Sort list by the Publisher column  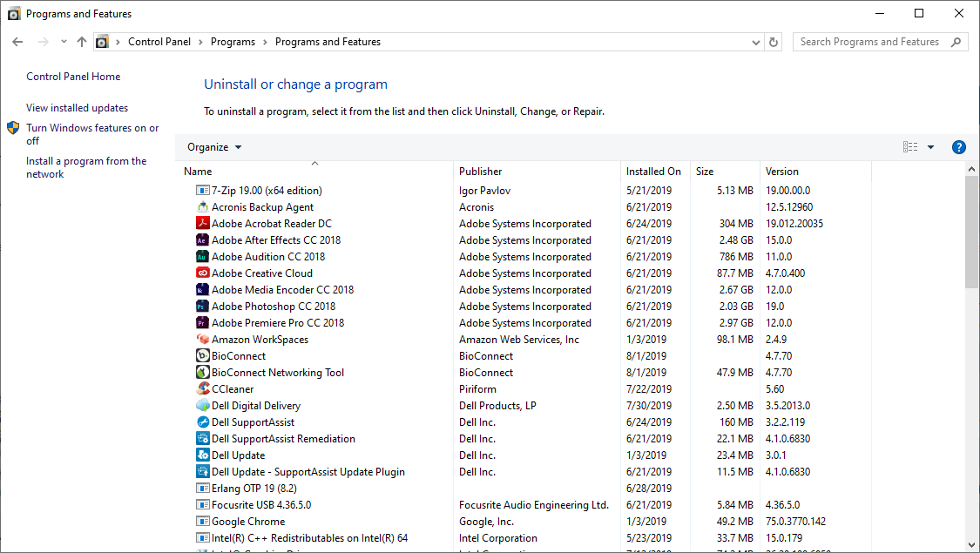click(477, 171)
